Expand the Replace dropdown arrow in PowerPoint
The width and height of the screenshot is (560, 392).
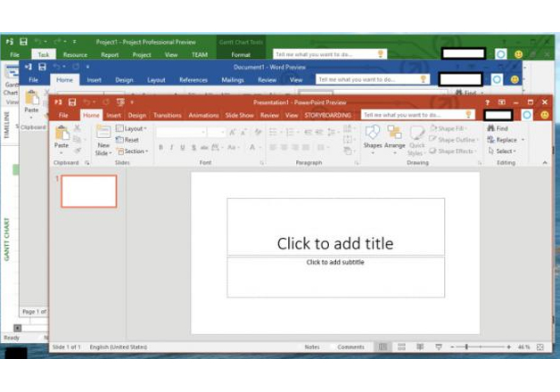point(523,140)
